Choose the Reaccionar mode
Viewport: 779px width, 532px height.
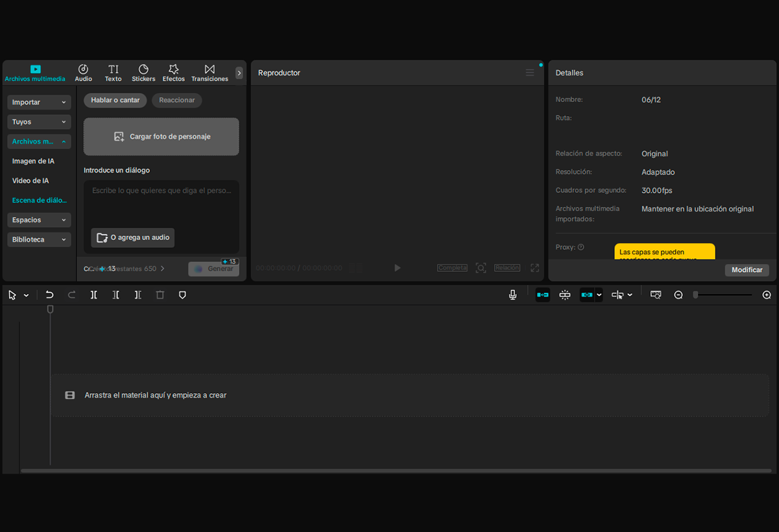tap(177, 101)
